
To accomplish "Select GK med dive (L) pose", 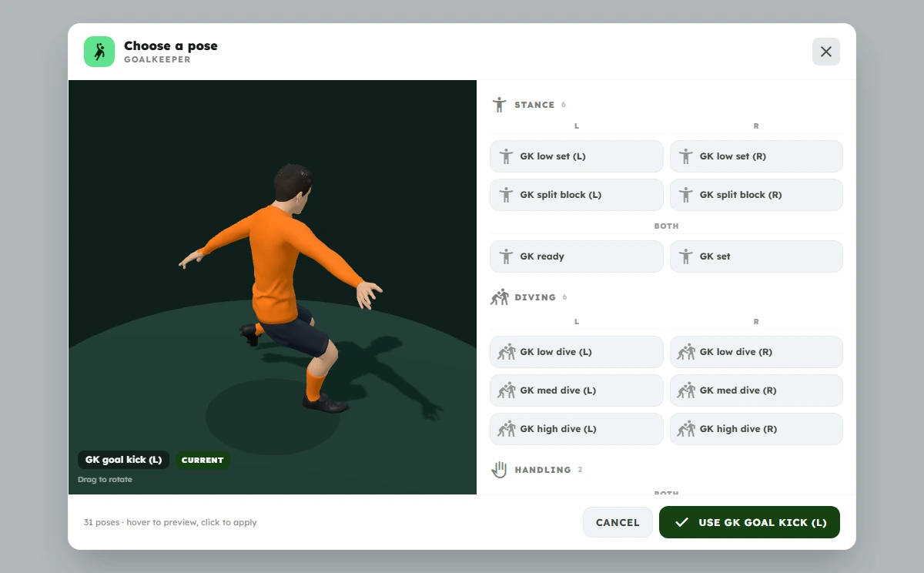I will [577, 390].
